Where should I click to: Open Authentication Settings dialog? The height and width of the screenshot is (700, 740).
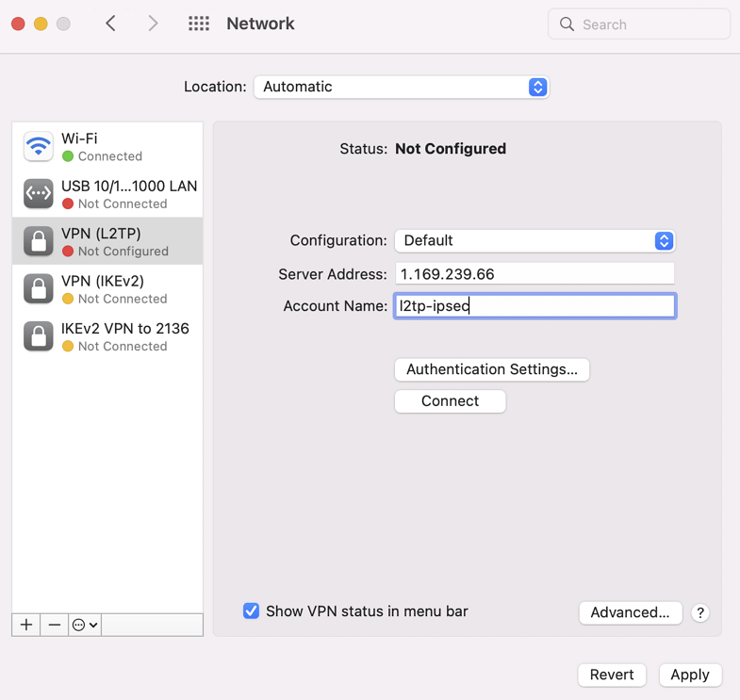pos(492,369)
